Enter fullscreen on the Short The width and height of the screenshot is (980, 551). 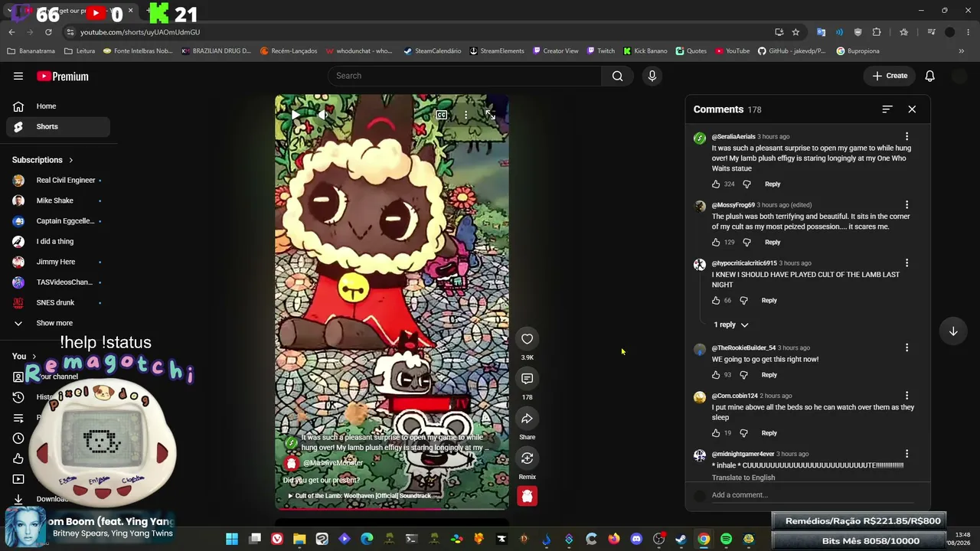(491, 115)
